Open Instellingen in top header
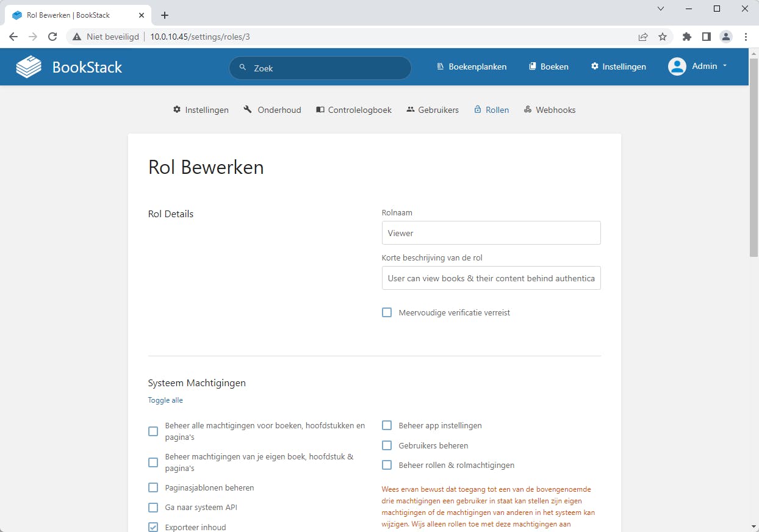 tap(618, 66)
